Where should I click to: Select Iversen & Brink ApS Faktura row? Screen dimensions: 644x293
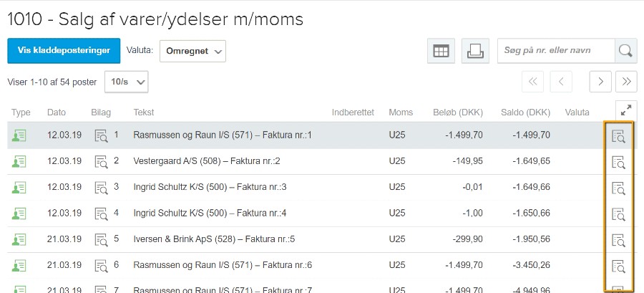click(322, 239)
